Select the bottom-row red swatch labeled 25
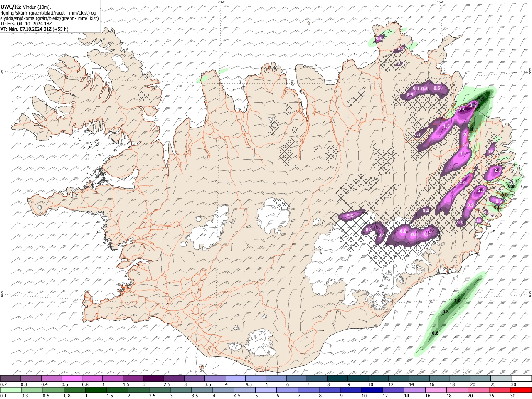The width and height of the screenshot is (532, 399). tap(500, 390)
